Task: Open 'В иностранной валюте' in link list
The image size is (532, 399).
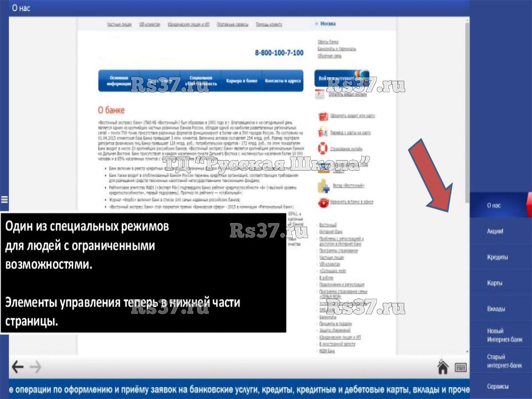Action: [337, 344]
